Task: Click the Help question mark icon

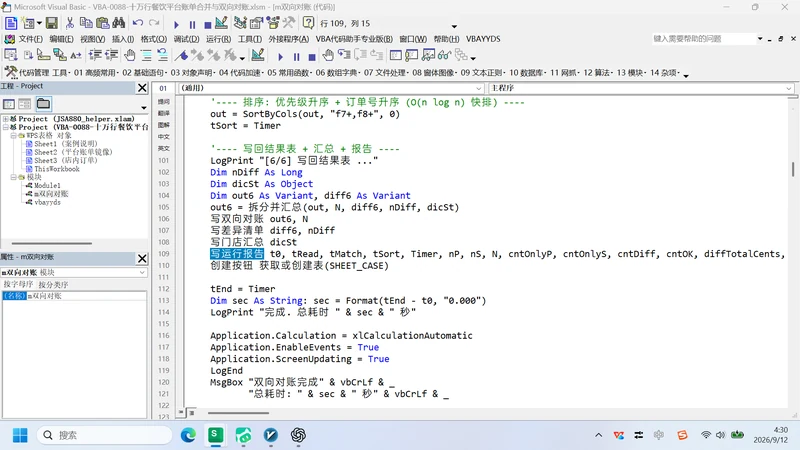Action: pos(308,23)
